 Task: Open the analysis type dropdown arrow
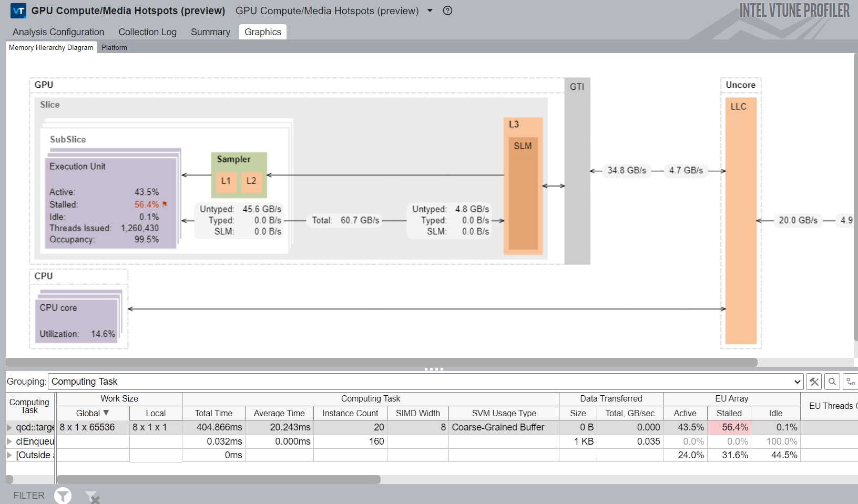(x=430, y=11)
